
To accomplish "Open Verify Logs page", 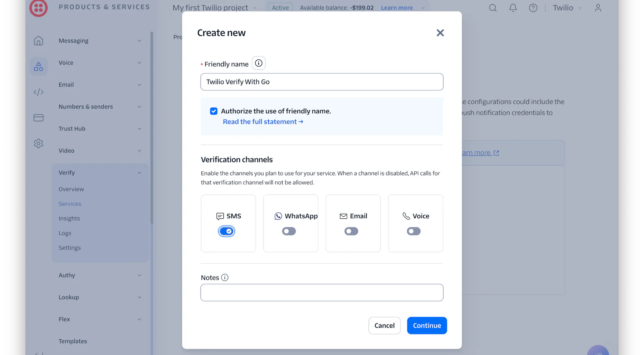I will [65, 233].
